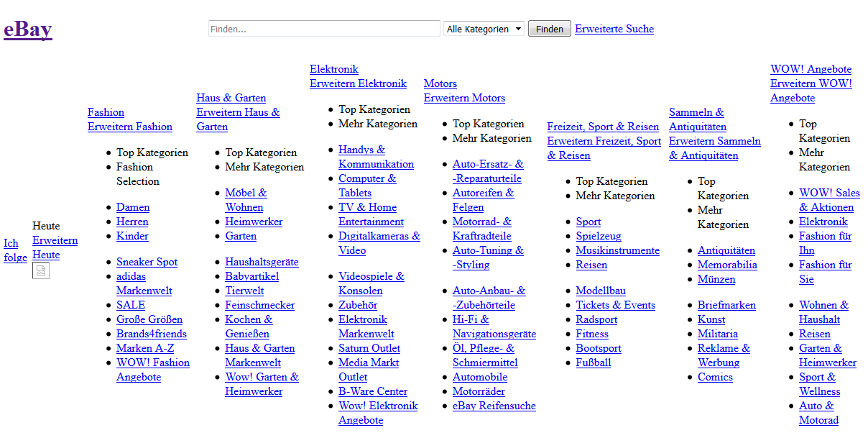Open the Videospiele & Konsolen link
The height and width of the screenshot is (433, 868).
coord(371,283)
